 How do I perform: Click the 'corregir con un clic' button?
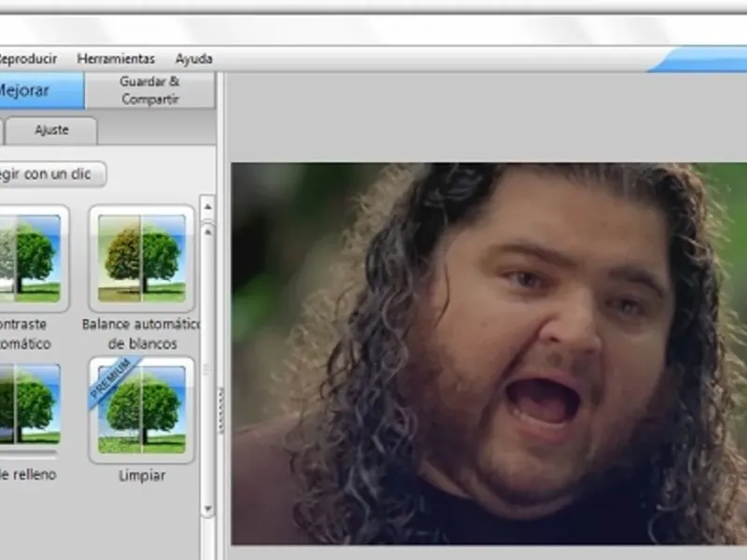point(52,175)
